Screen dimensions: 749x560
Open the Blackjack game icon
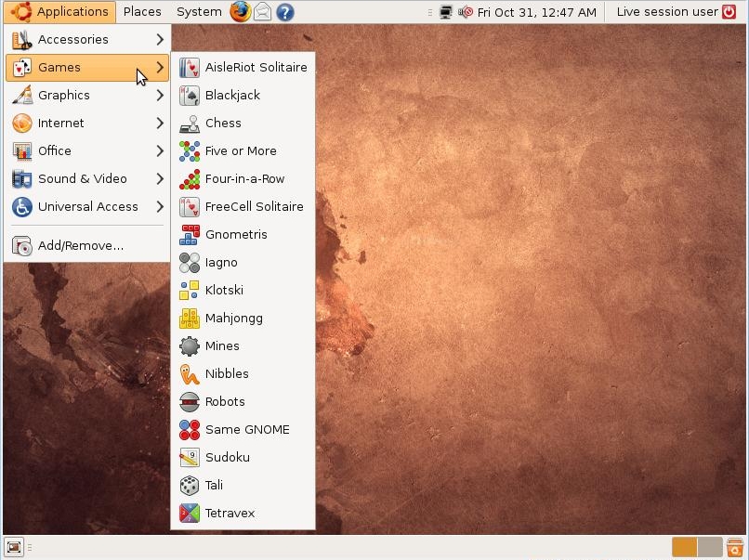click(190, 96)
